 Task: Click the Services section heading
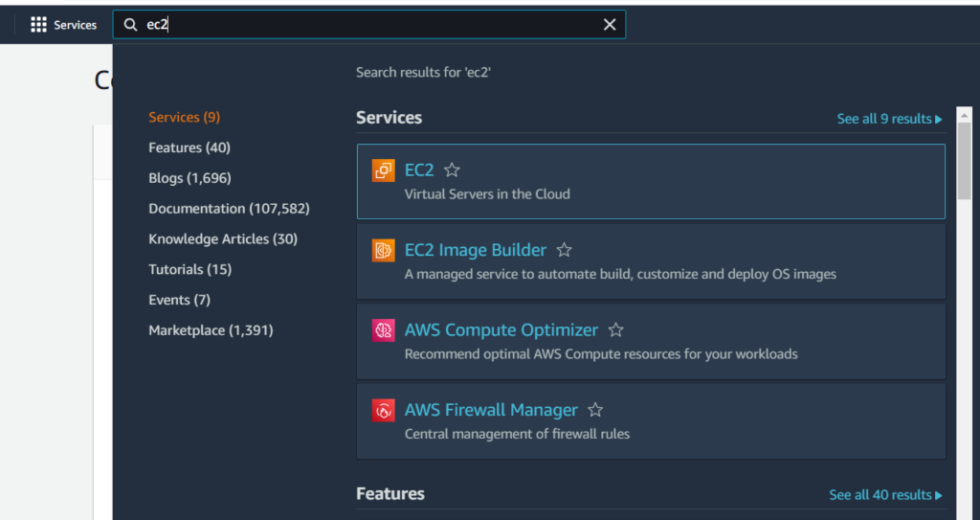point(389,118)
